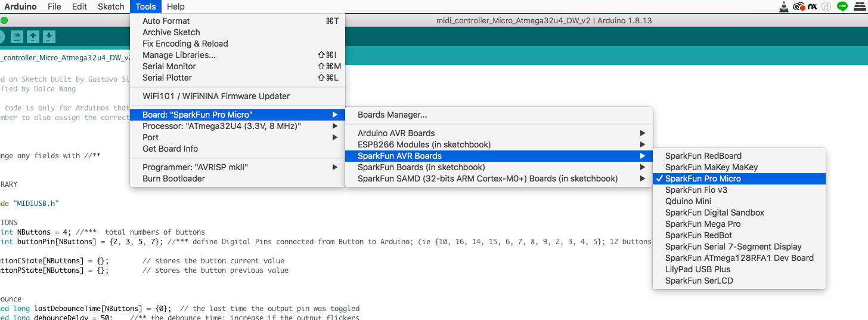This screenshot has height=320, width=868.
Task: Select Get Board Info
Action: coord(170,149)
